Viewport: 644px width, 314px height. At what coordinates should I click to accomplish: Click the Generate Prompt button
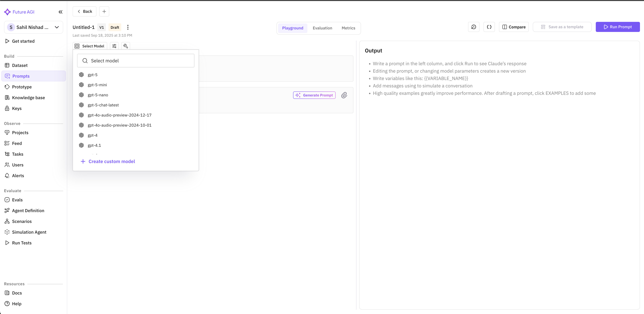pyautogui.click(x=314, y=95)
